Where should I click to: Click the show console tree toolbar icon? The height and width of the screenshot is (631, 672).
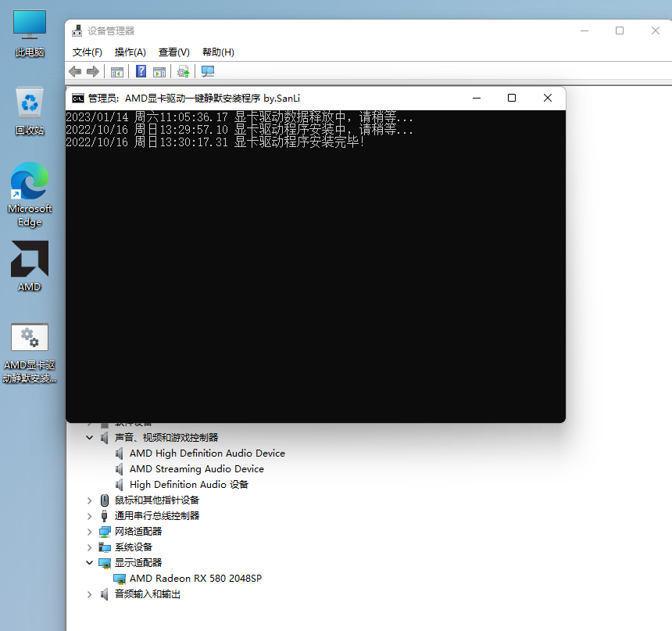coord(117,71)
